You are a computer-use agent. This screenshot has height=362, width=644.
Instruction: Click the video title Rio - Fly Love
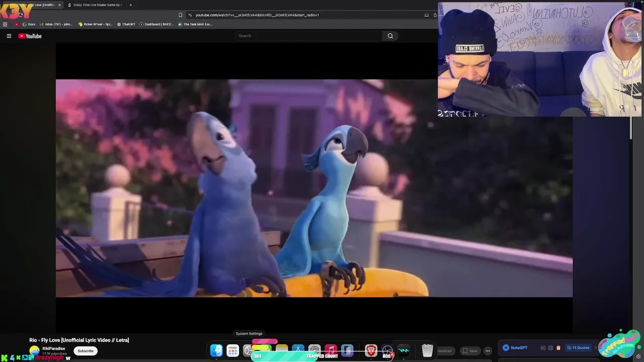coord(79,340)
